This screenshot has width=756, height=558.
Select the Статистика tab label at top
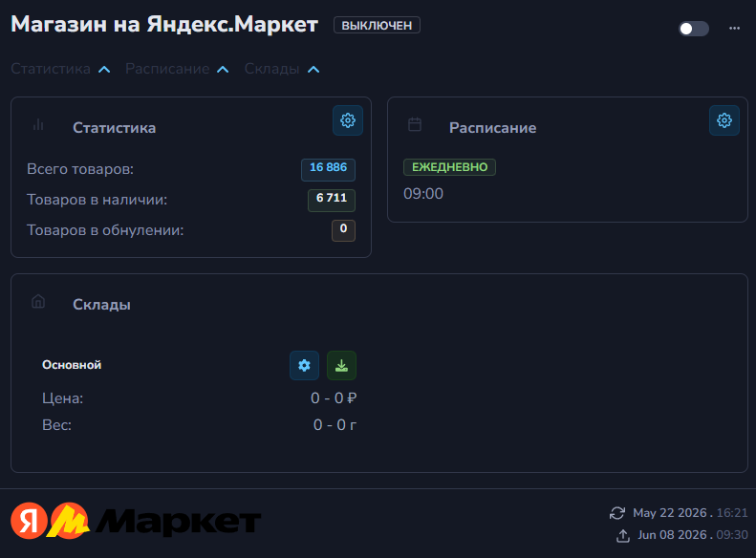(51, 69)
